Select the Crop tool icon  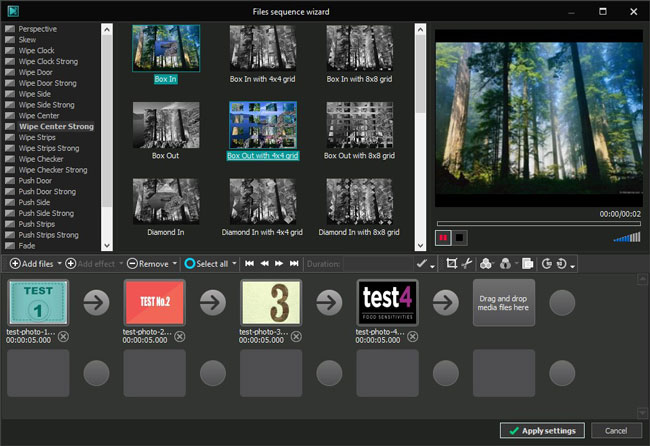[x=451, y=264]
